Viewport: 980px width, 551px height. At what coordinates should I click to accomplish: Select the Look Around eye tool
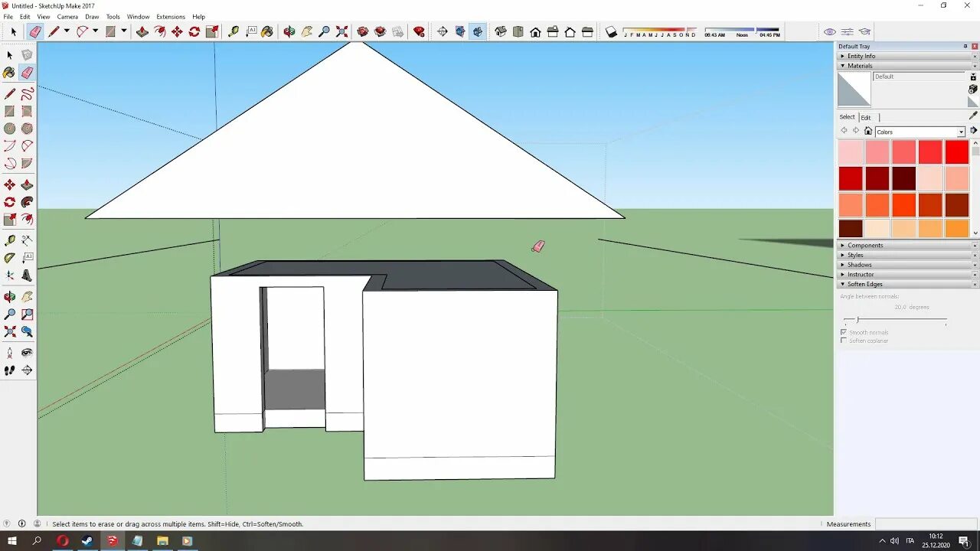(x=27, y=353)
